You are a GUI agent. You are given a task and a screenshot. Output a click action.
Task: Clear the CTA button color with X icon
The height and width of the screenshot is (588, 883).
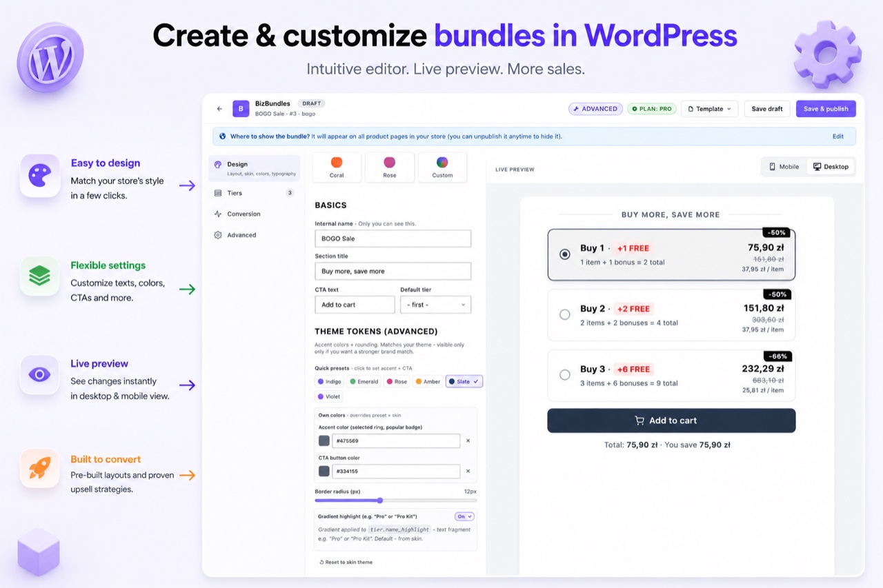468,472
